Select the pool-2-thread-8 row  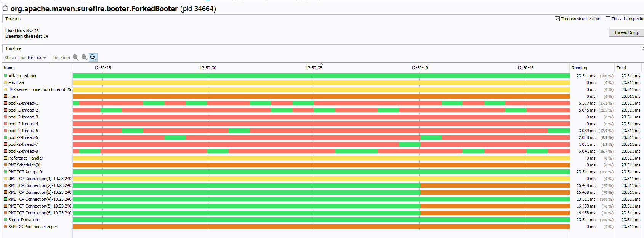(322, 151)
